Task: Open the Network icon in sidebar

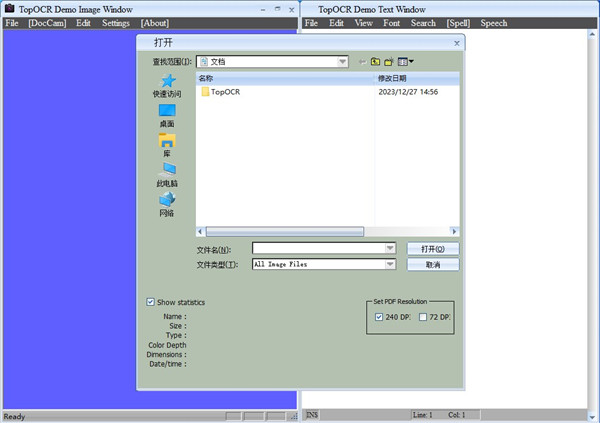Action: [x=167, y=199]
